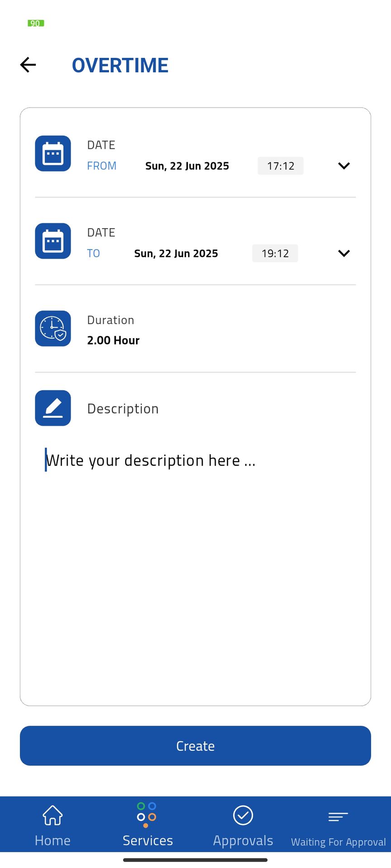
Task: Tap the Waiting For Approval lines icon
Action: pyautogui.click(x=338, y=816)
